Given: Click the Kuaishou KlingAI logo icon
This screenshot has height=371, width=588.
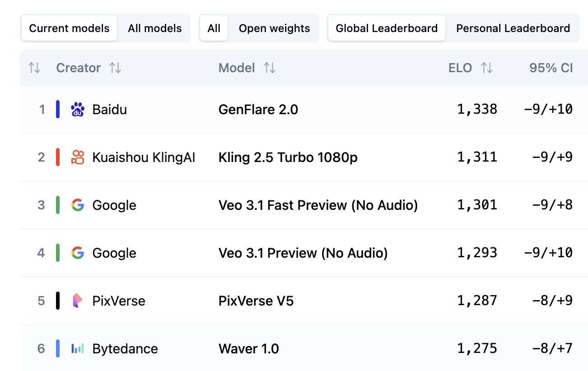Looking at the screenshot, I should tap(78, 157).
